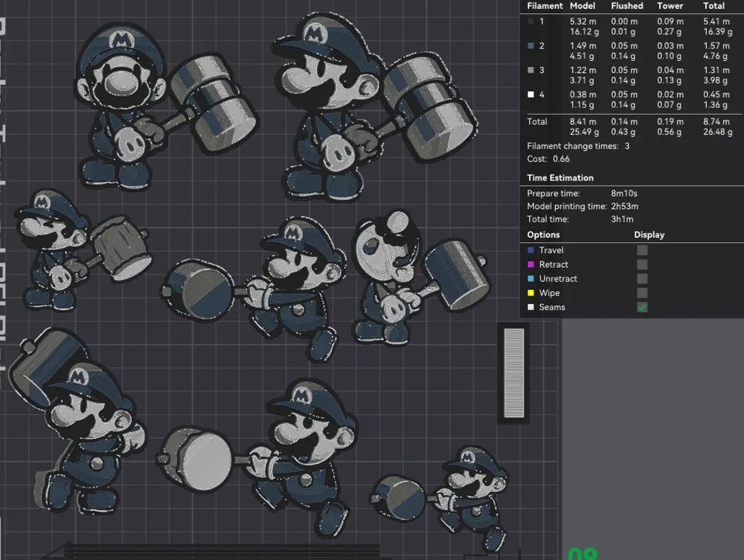Click the Prepare time 8m10s value
The image size is (744, 560).
tap(624, 193)
